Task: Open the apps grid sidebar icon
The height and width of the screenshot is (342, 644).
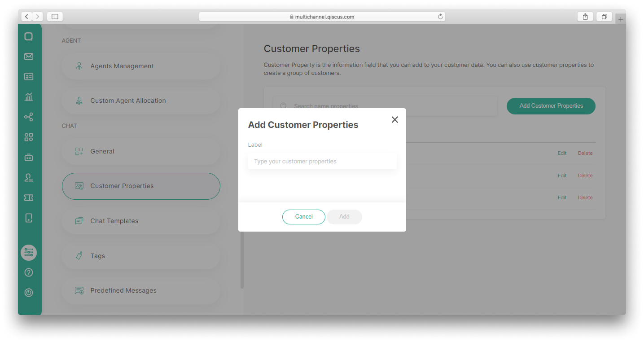Action: [29, 137]
